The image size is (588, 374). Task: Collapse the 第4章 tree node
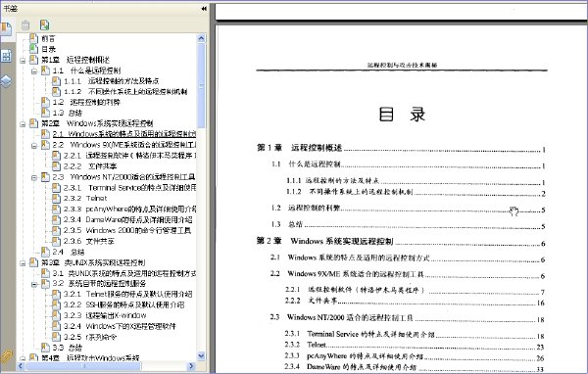[23, 358]
